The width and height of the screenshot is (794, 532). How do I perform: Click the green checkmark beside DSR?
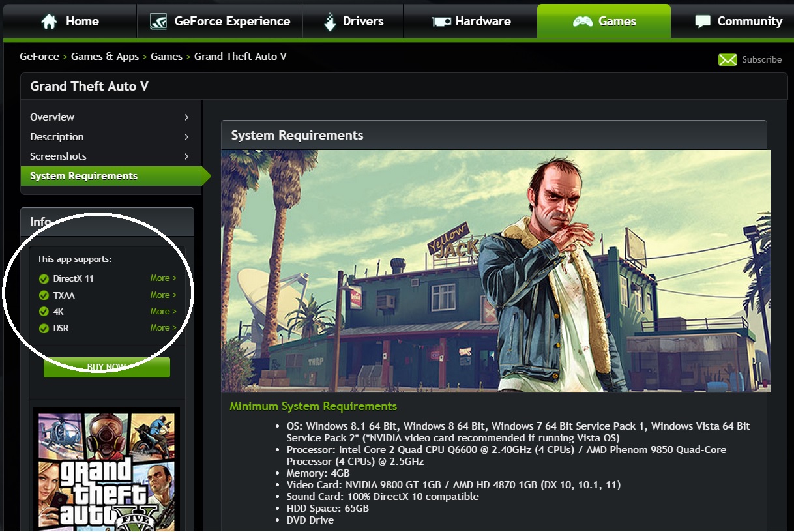coord(44,328)
